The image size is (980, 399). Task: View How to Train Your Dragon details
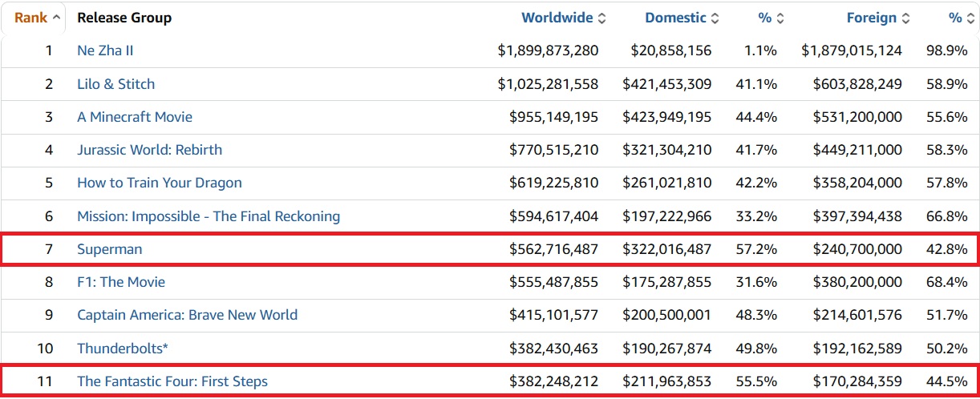coord(159,183)
